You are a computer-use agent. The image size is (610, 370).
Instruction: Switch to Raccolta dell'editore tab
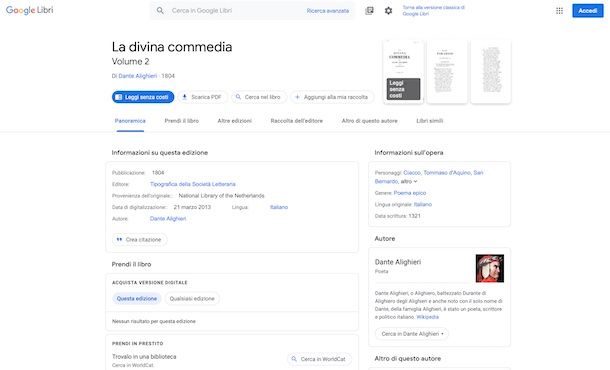296,121
